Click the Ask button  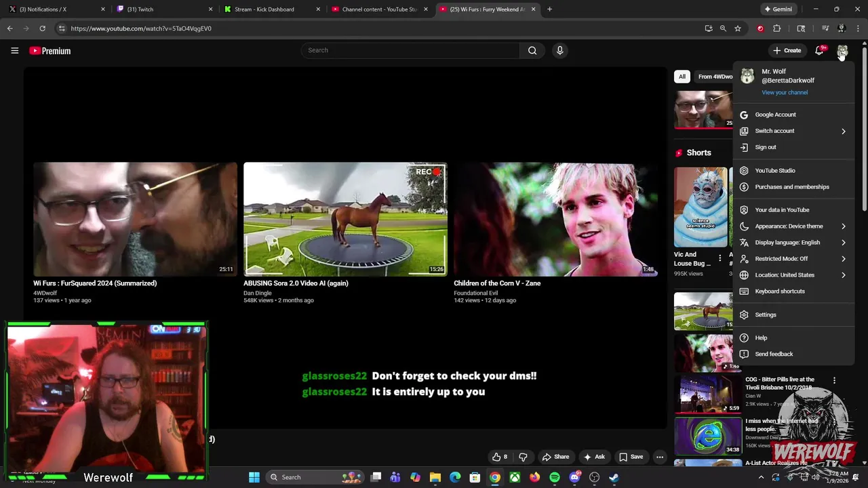(594, 457)
